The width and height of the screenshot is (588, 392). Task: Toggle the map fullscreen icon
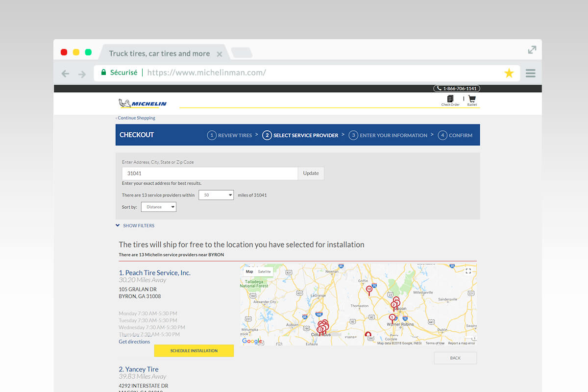point(468,271)
